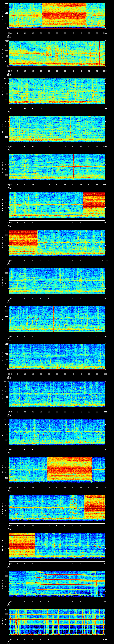Click the 21:09:00 time axis label
Image resolution: width=114 pixels, height=644 pixels.
[x=9, y=639]
